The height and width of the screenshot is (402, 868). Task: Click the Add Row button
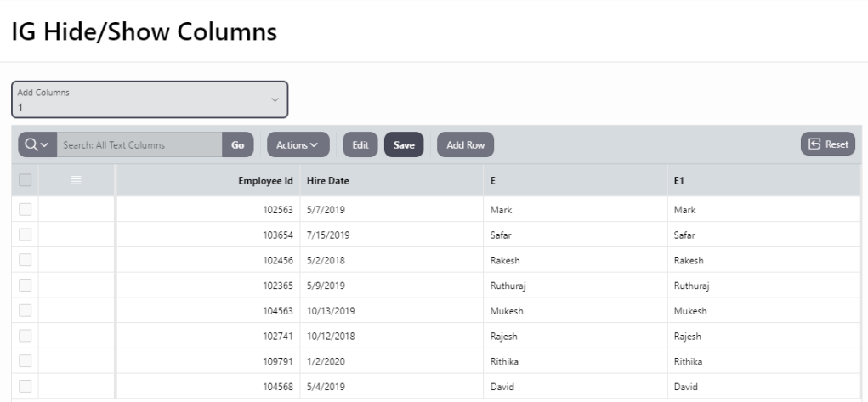coord(465,145)
